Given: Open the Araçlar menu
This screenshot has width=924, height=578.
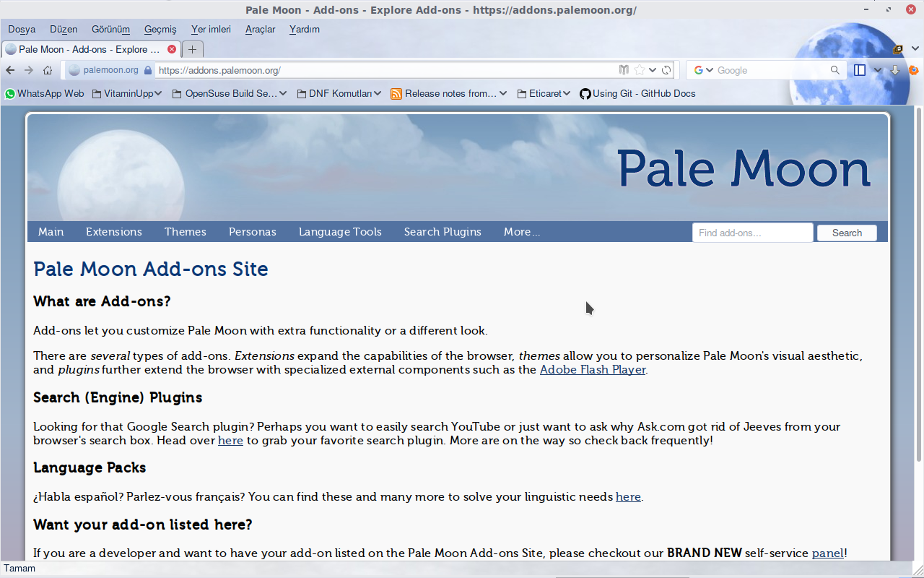Looking at the screenshot, I should 260,30.
